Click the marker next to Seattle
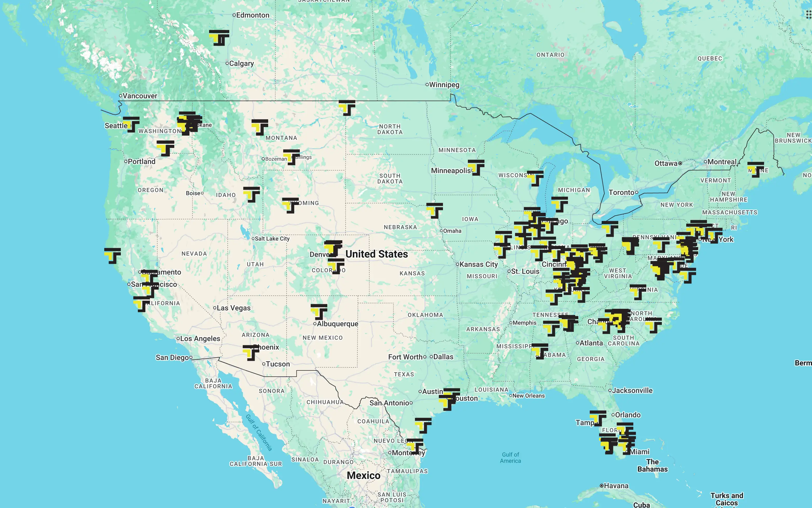Image resolution: width=812 pixels, height=508 pixels. (131, 125)
